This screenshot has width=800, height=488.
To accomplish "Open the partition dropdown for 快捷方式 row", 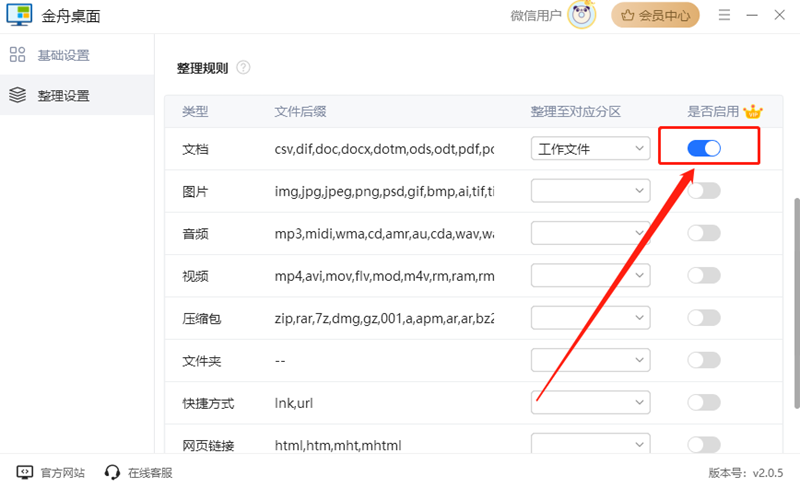I will 590,403.
